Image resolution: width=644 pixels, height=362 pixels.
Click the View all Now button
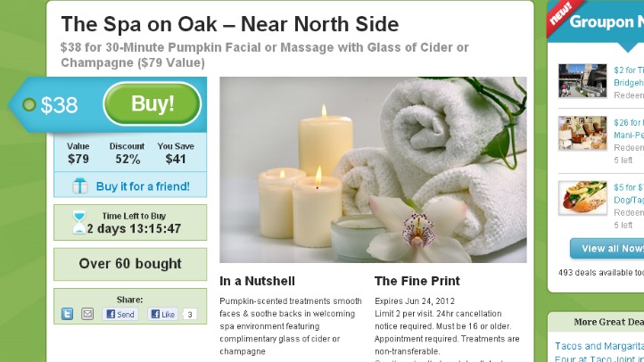[607, 248]
